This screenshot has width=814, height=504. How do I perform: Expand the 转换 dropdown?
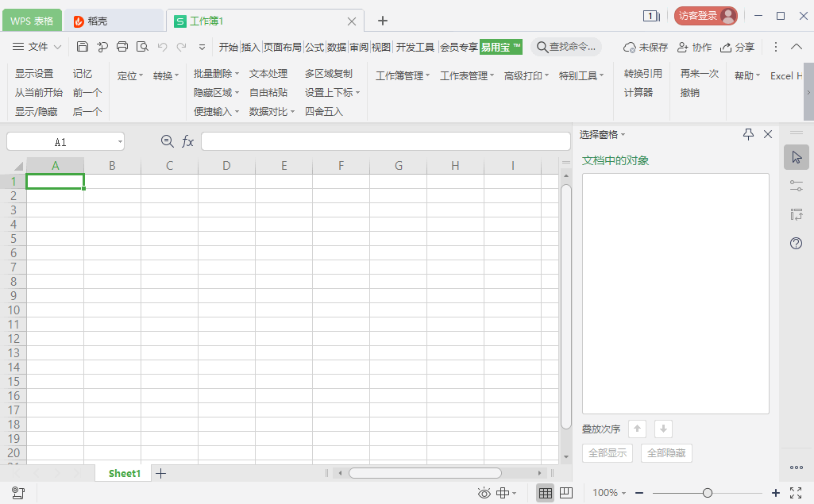pyautogui.click(x=166, y=75)
